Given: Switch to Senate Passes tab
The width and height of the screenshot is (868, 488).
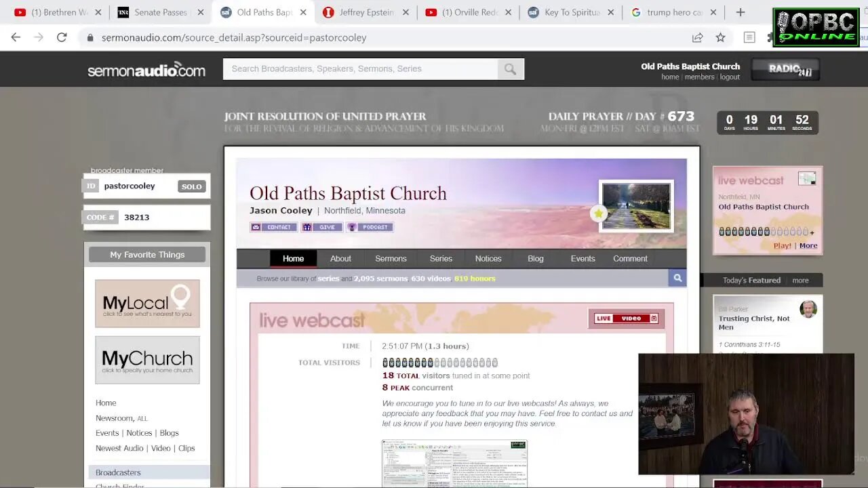Looking at the screenshot, I should [161, 12].
